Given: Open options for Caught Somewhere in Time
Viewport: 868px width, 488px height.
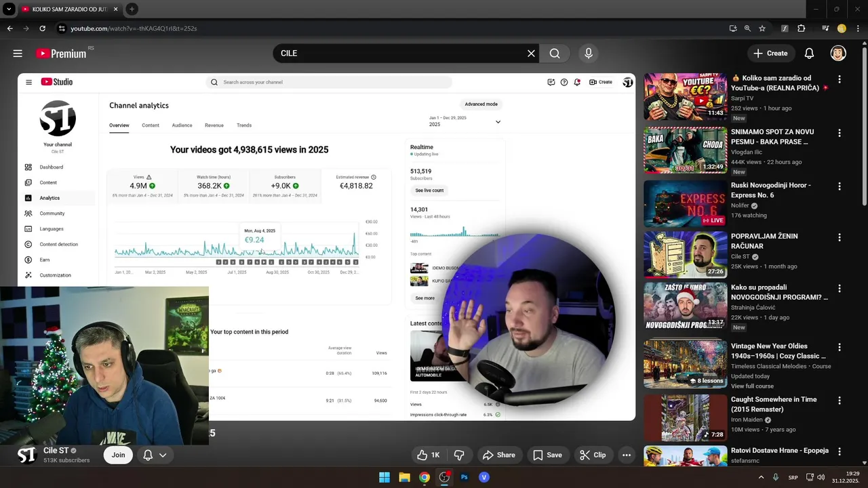Looking at the screenshot, I should coord(840,401).
